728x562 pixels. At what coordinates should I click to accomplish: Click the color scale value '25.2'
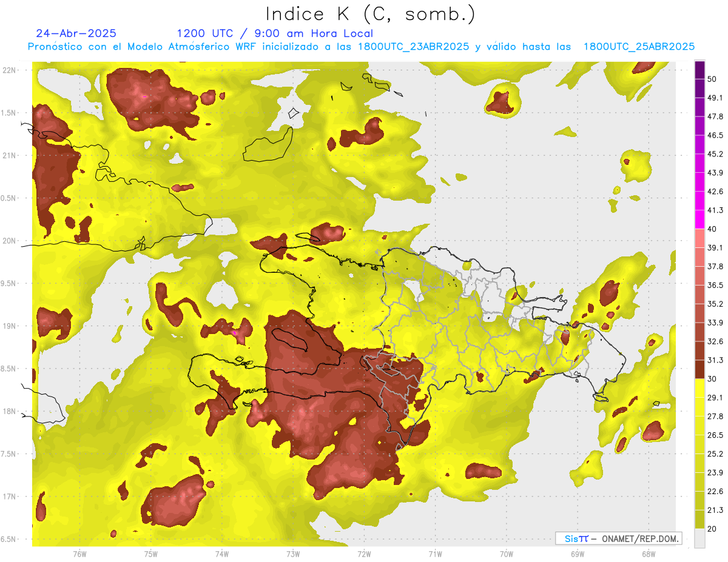click(715, 454)
